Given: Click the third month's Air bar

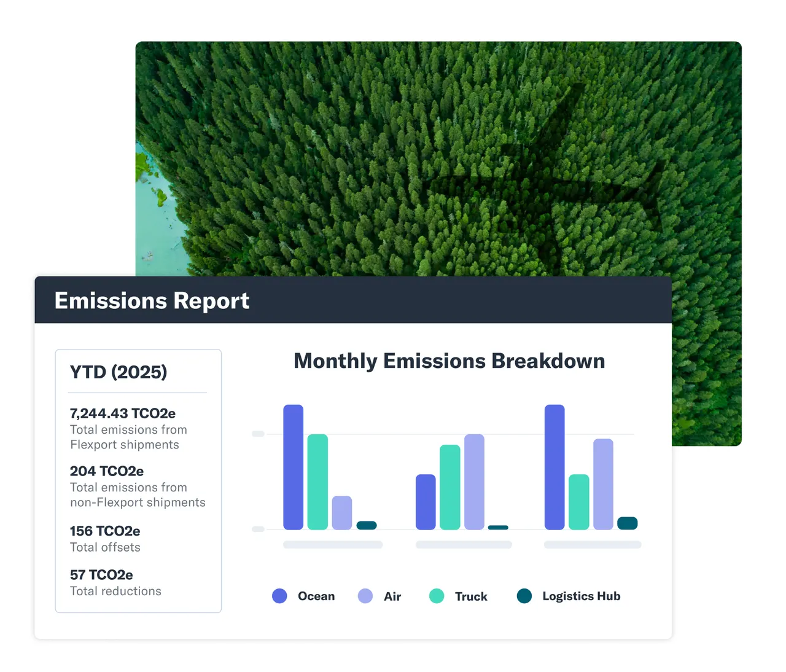Looking at the screenshot, I should tap(603, 484).
